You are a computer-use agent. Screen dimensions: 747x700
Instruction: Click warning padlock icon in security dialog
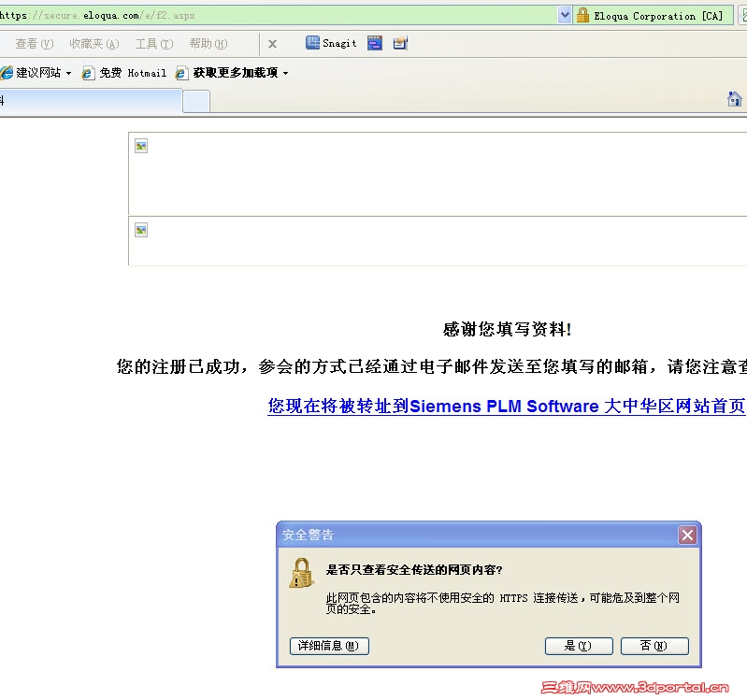click(301, 573)
